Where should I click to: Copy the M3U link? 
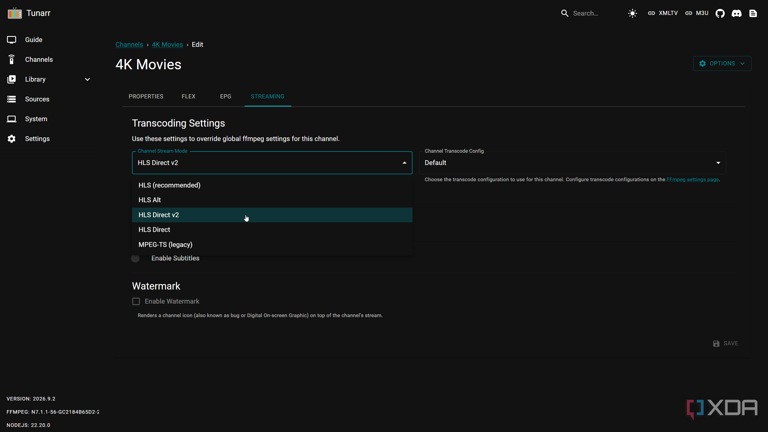696,13
